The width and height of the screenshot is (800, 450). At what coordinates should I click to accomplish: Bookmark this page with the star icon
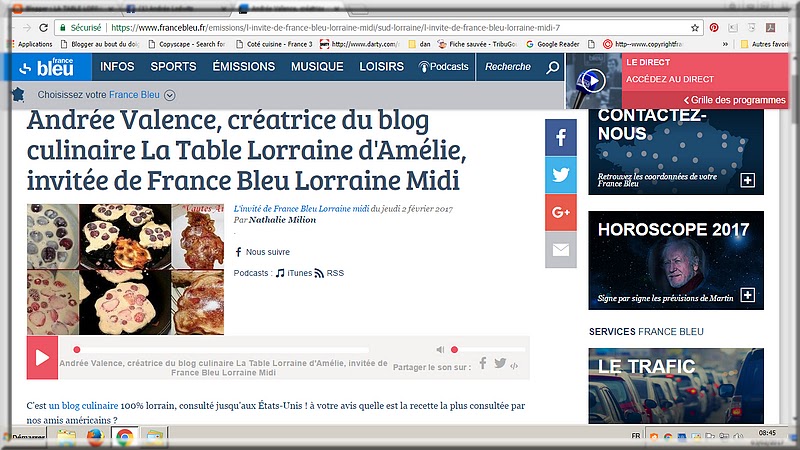point(694,28)
